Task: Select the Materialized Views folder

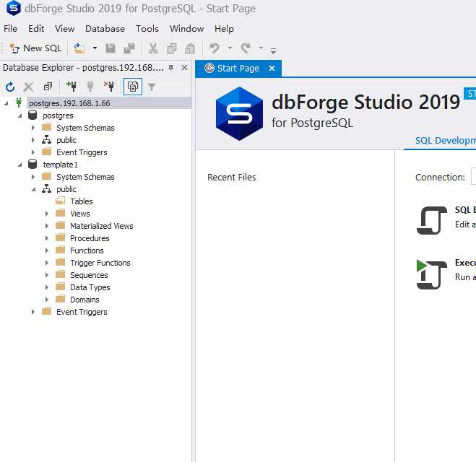Action: (101, 226)
